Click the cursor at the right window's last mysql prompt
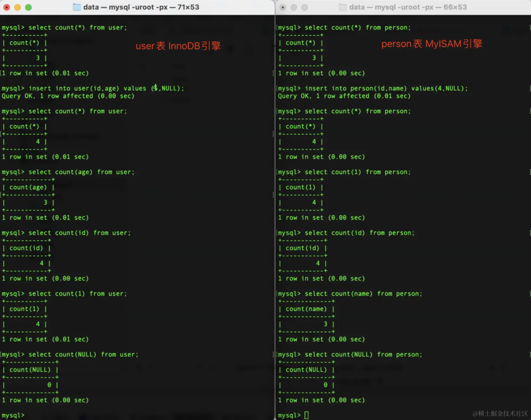 pyautogui.click(x=307, y=415)
